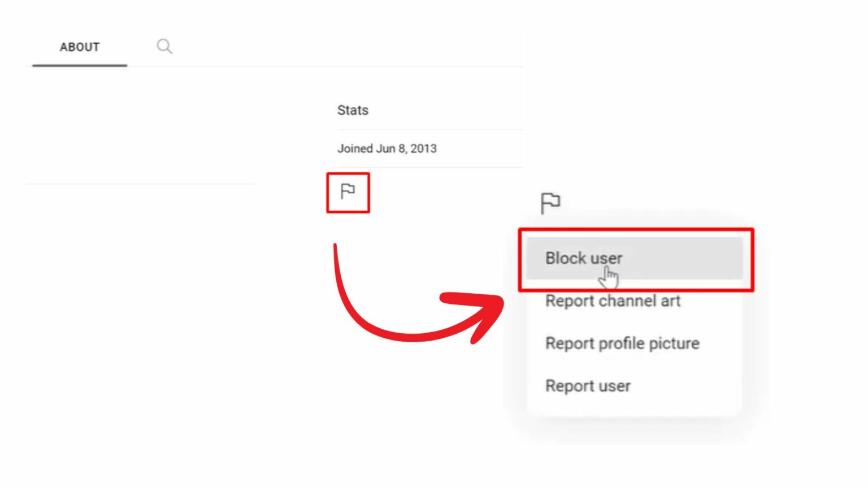The height and width of the screenshot is (488, 868).
Task: Switch to the ABOUT tab
Action: tap(79, 47)
